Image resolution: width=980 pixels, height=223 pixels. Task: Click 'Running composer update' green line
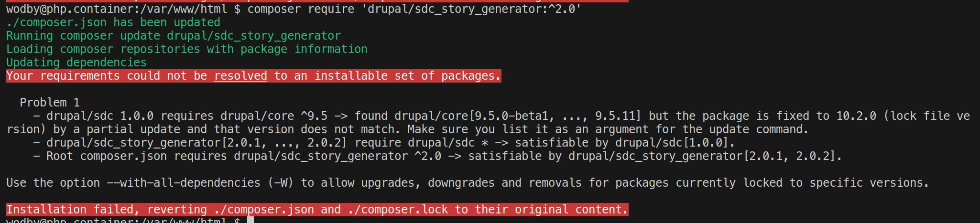pyautogui.click(x=174, y=36)
